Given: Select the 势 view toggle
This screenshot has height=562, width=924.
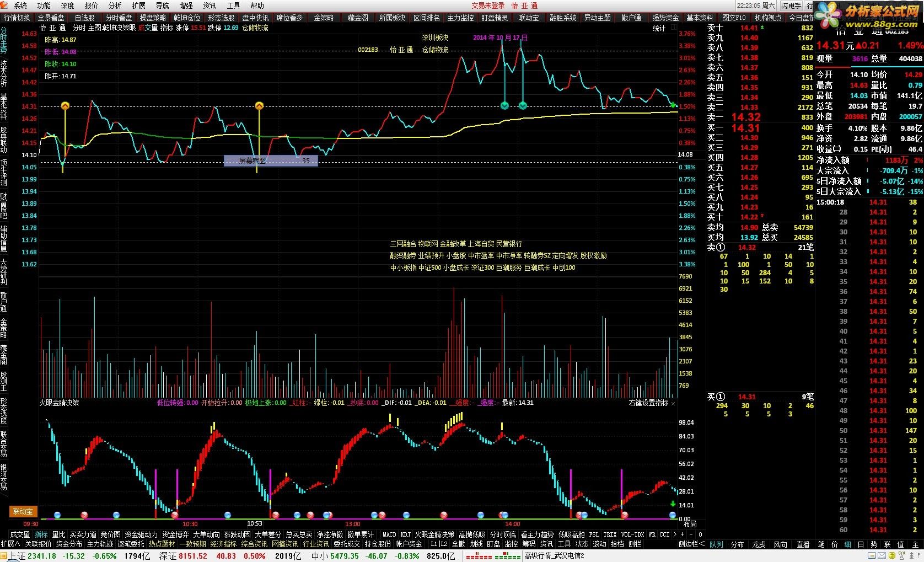Looking at the screenshot, I should pyautogui.click(x=874, y=544).
